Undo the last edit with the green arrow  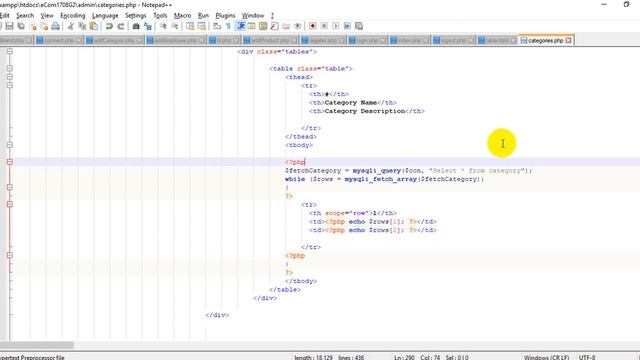pyautogui.click(x=109, y=26)
